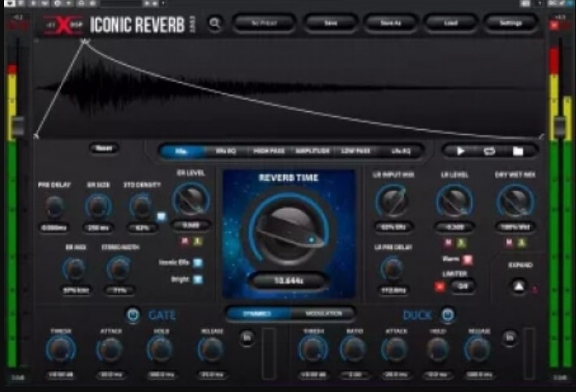Toggle the DUCK power button
Screen dimensions: 576x392
(448, 315)
